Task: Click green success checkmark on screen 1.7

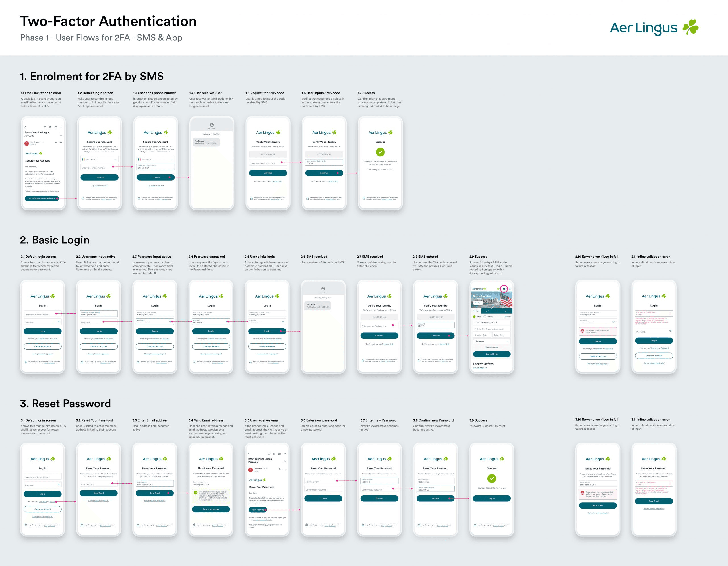Action: pyautogui.click(x=380, y=152)
